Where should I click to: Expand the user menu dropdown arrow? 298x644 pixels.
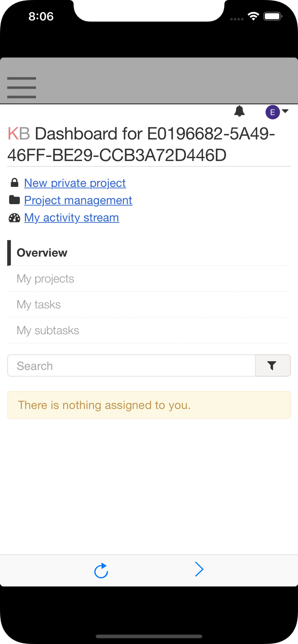coord(285,111)
